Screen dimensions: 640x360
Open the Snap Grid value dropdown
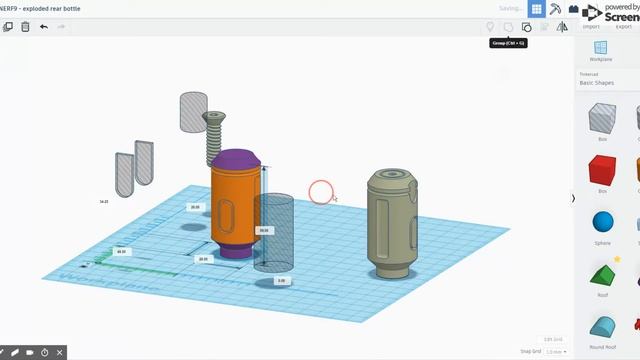[x=556, y=351]
